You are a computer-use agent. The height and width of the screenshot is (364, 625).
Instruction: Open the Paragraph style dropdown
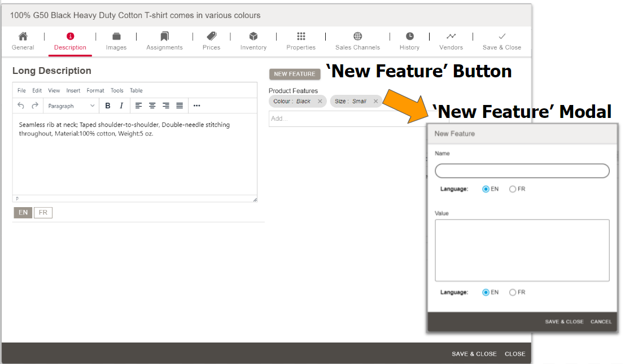point(71,106)
